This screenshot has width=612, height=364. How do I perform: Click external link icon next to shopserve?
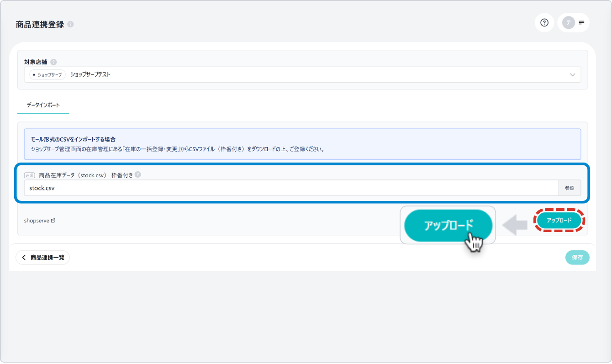click(53, 221)
